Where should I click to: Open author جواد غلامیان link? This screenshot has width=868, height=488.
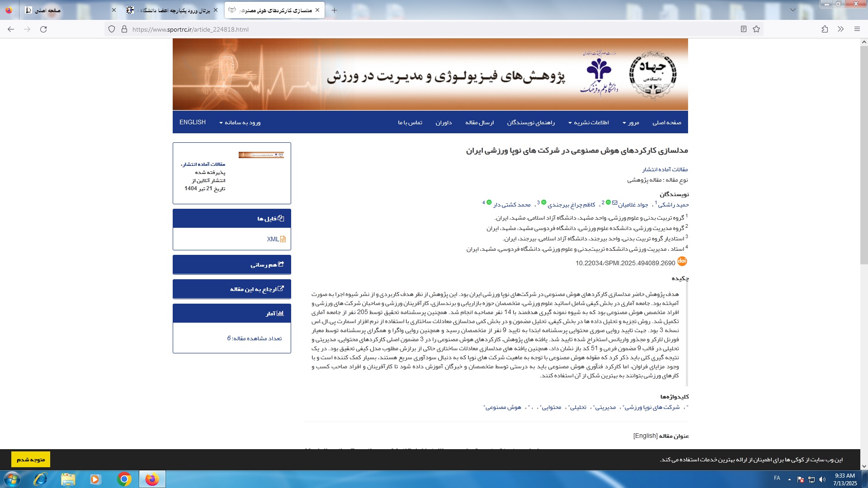tap(633, 205)
